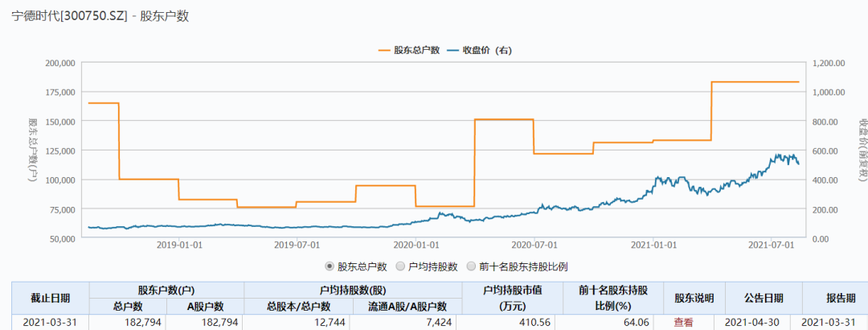The image size is (868, 330).
Task: Click the A股户数 column header
Action: coord(205,306)
